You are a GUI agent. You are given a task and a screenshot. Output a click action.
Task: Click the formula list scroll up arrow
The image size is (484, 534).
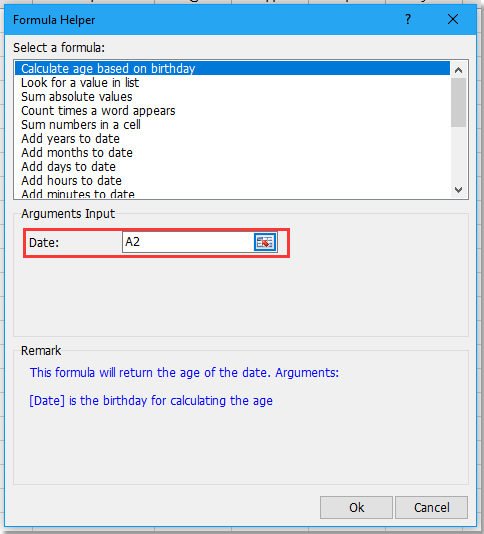pyautogui.click(x=458, y=70)
